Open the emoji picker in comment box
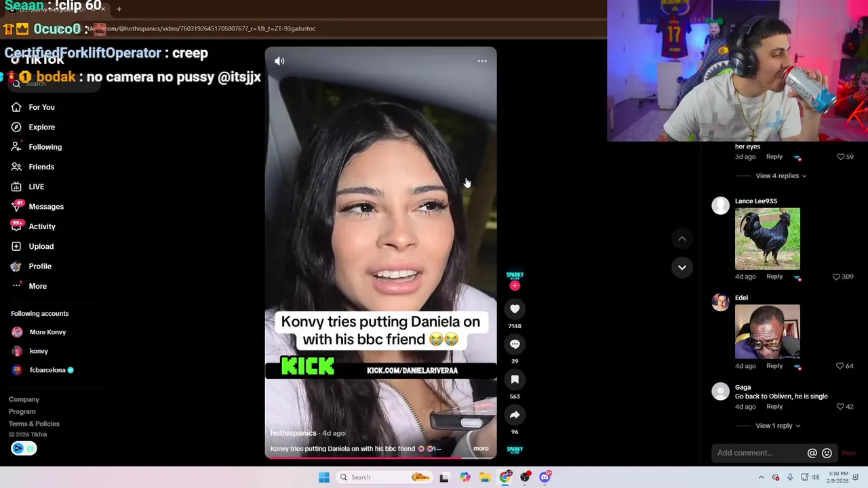Screen dimensions: 868x488 [827, 453]
